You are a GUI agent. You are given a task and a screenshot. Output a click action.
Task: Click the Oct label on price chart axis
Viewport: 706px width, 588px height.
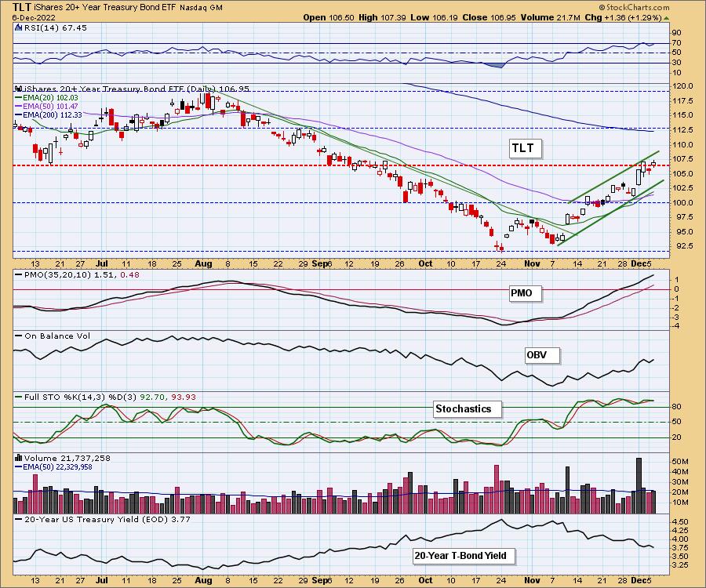(425, 264)
